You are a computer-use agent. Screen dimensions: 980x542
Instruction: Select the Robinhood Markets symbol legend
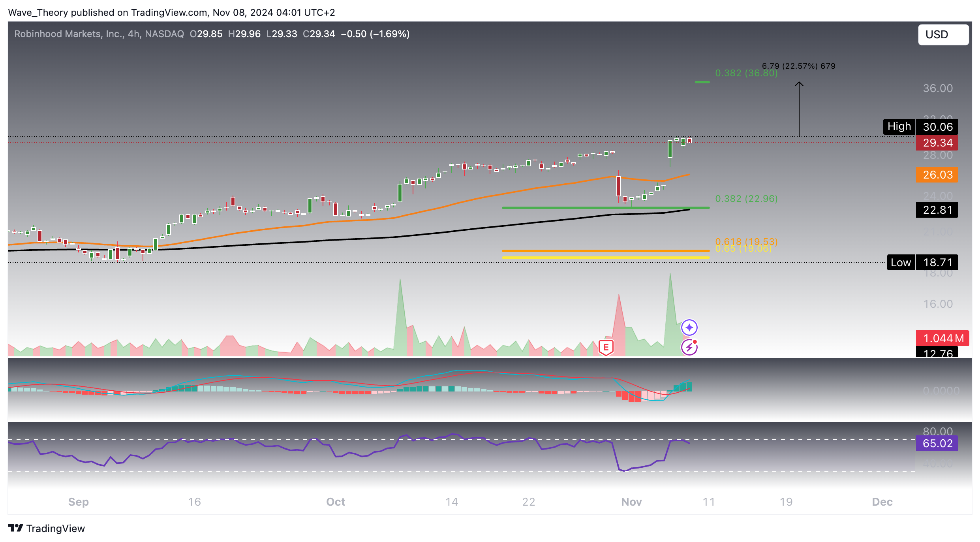pyautogui.click(x=71, y=34)
